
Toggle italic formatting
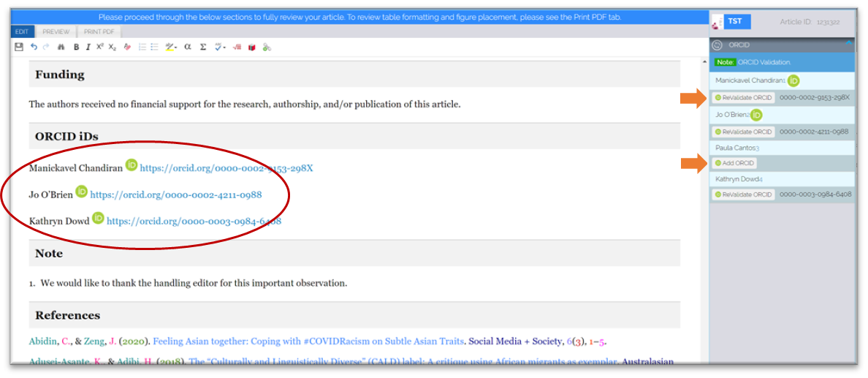[88, 47]
